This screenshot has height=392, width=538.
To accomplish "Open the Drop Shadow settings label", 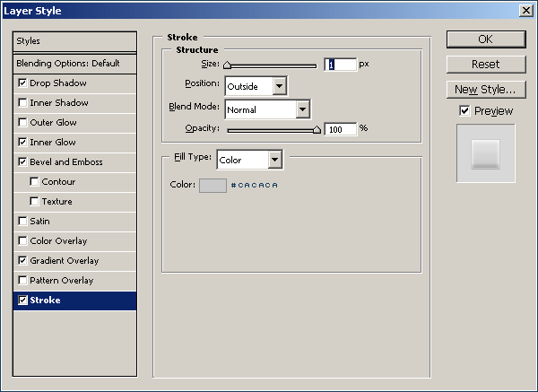I will [58, 83].
